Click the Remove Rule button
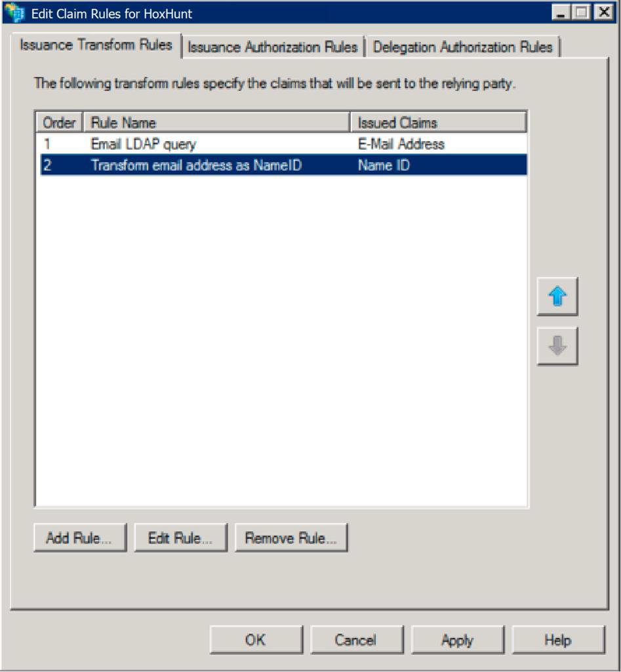This screenshot has height=672, width=621. point(290,538)
